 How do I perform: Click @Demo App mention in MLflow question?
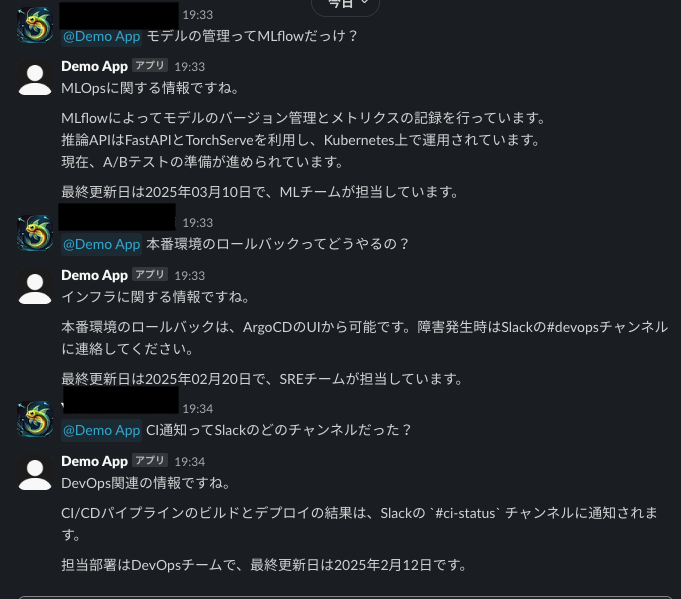(102, 36)
